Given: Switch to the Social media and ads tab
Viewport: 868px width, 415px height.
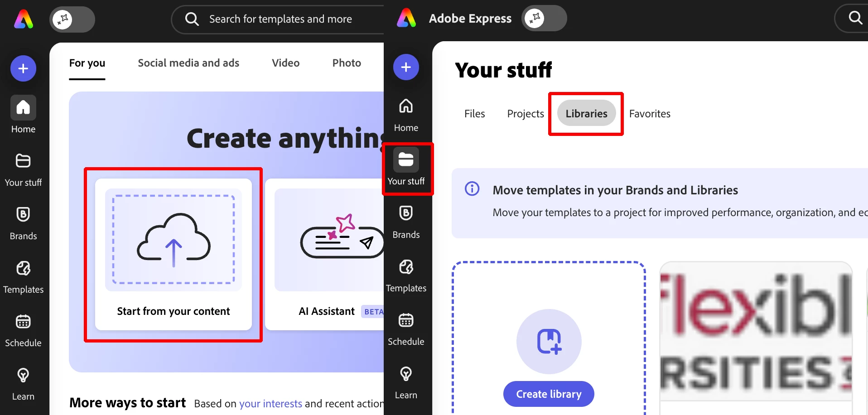Looking at the screenshot, I should point(188,63).
